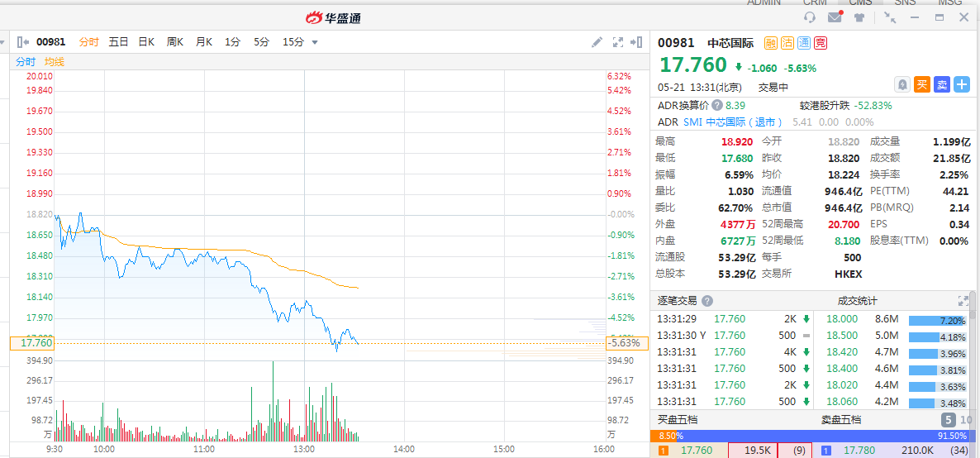Click the 00981 stock code in chart toolbar
980x458 pixels.
(x=50, y=42)
